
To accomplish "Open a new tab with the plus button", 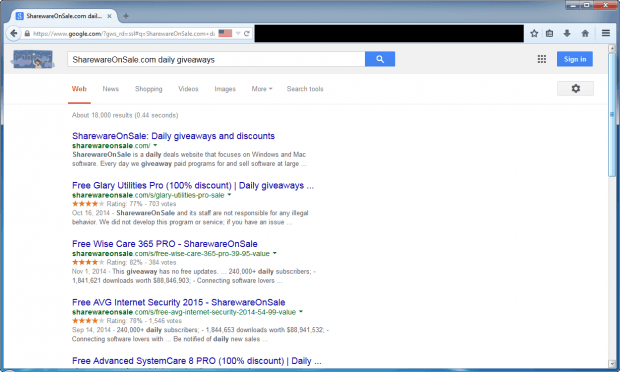I will [x=126, y=16].
